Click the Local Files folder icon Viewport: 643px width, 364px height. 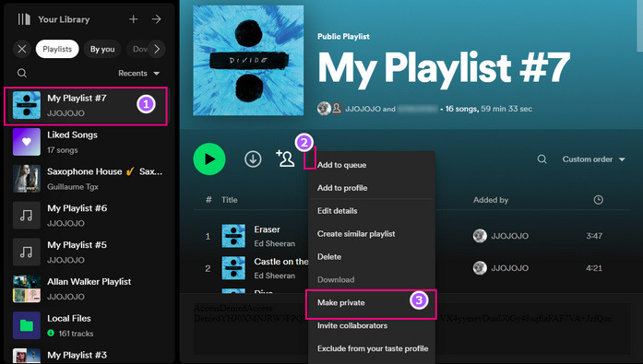pyautogui.click(x=27, y=325)
